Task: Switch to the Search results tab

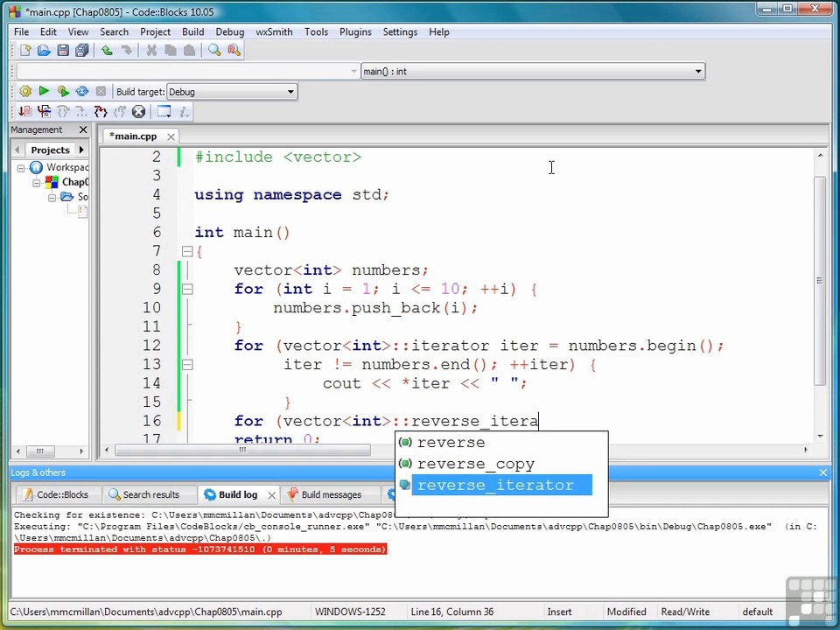Action: [144, 494]
